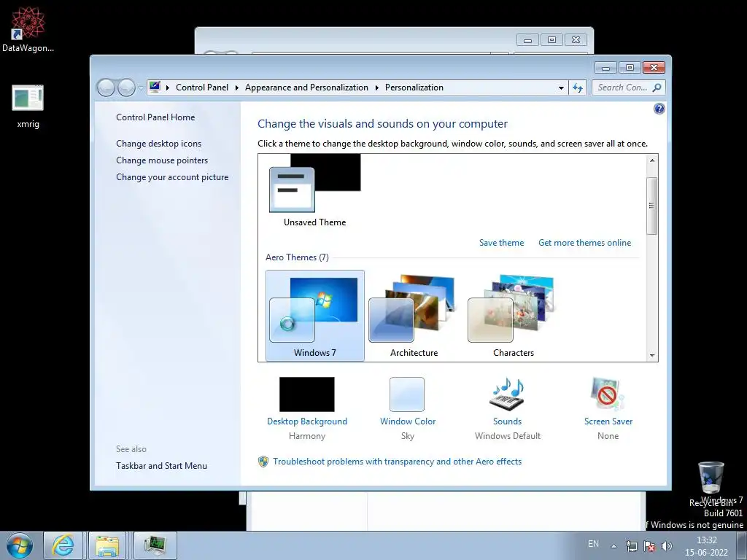Screen dimensions: 747x560
Task: Click the theme list scrollbar thumb
Action: tap(652, 206)
